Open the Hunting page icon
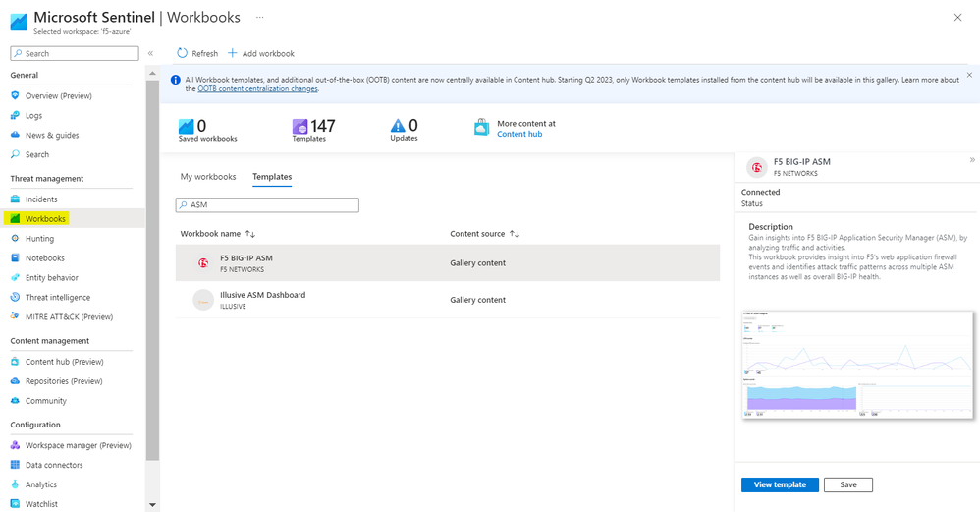 [15, 239]
